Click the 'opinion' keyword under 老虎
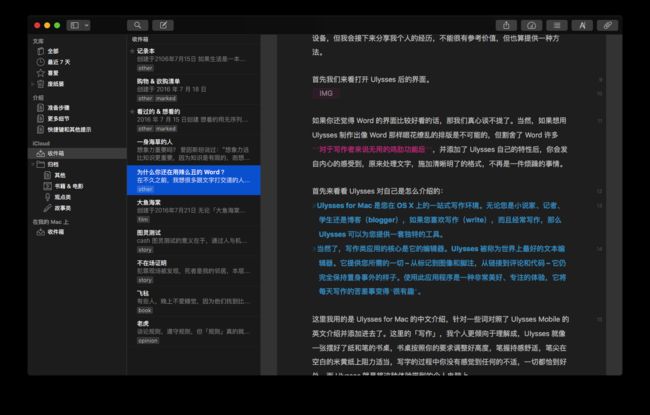This screenshot has height=415, width=650. (148, 340)
